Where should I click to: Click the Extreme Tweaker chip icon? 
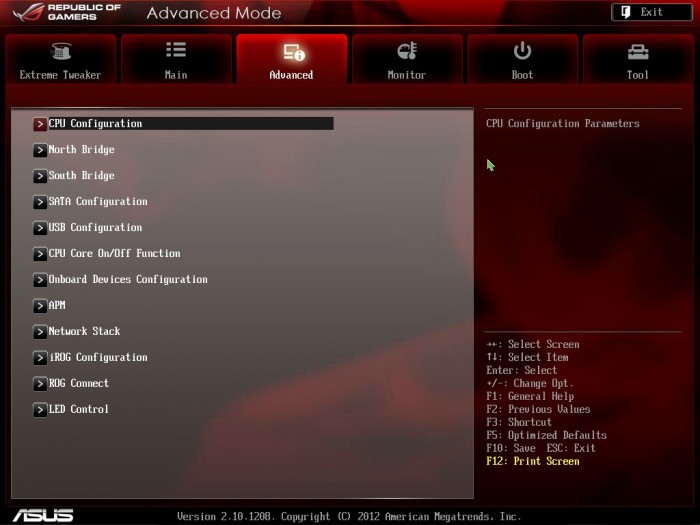coord(61,51)
